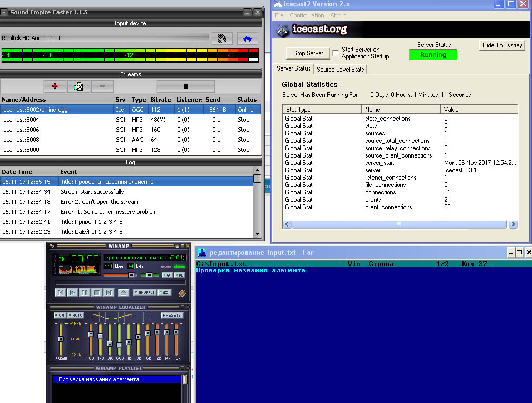Viewport: 532px width, 403px height.
Task: Click Winamp's eject/open file button
Action: pos(123,292)
